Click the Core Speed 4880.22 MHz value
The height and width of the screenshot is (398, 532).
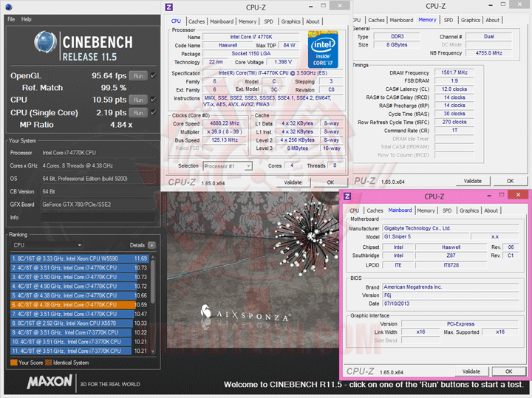[x=225, y=123]
